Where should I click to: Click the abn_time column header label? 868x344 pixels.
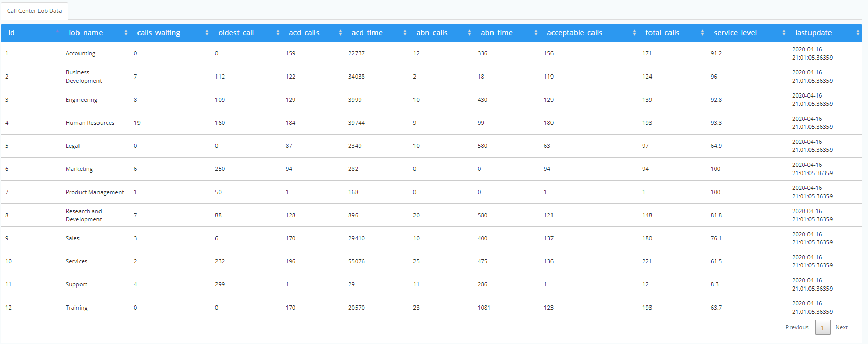pyautogui.click(x=497, y=33)
